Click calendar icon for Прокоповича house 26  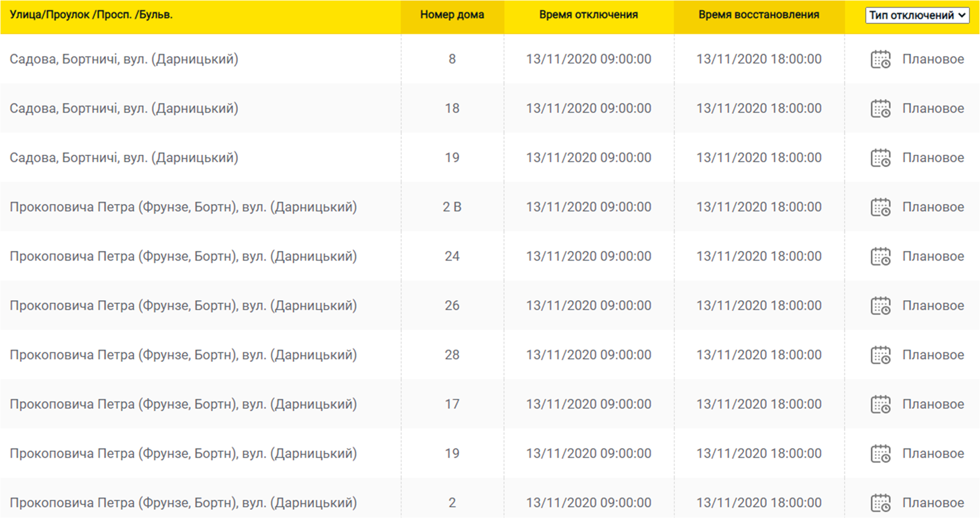tap(880, 306)
